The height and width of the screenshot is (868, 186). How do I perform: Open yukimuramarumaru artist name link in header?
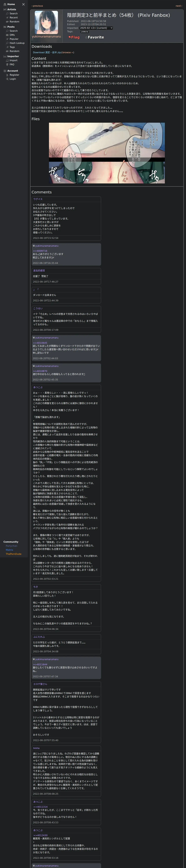[46, 36]
